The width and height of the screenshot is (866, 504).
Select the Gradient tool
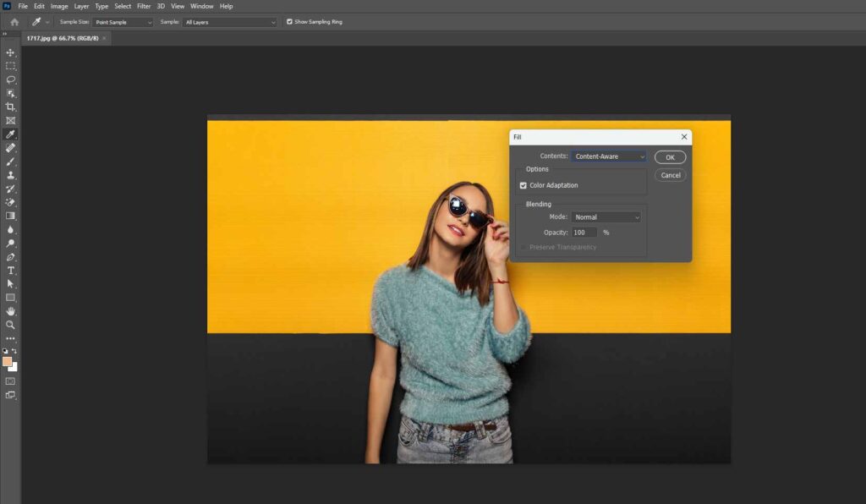[10, 216]
